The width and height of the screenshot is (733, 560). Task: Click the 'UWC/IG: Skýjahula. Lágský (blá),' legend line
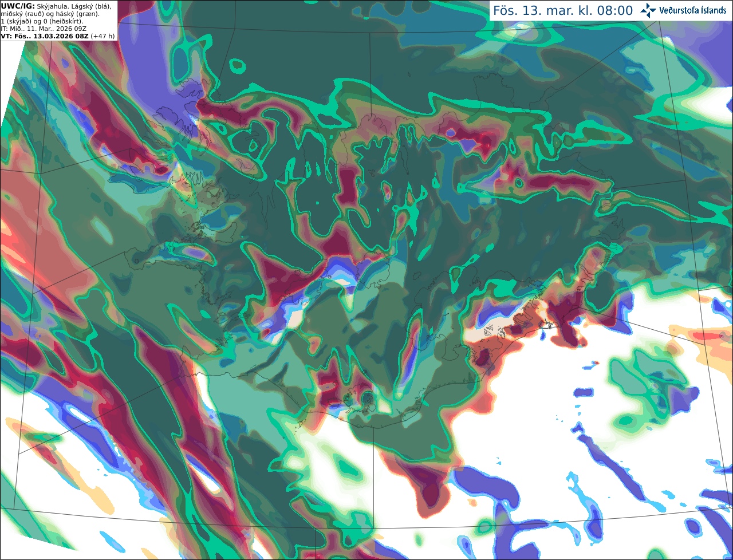coord(56,6)
